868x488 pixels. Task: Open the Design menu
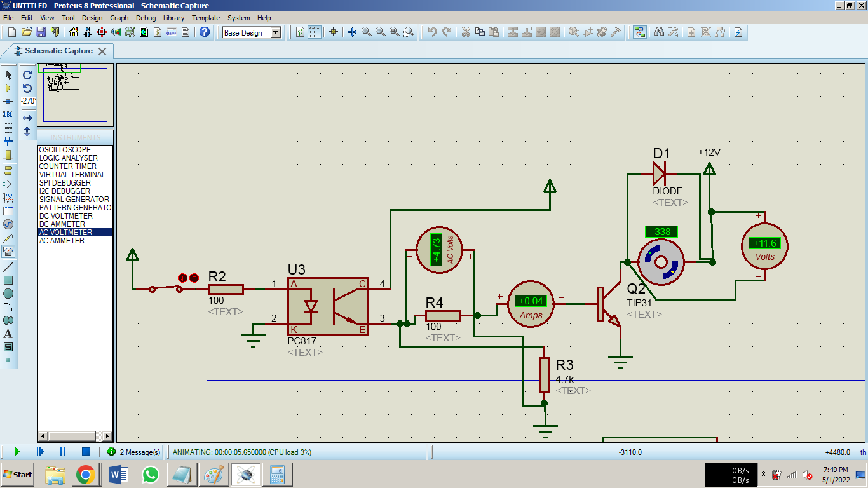point(92,18)
